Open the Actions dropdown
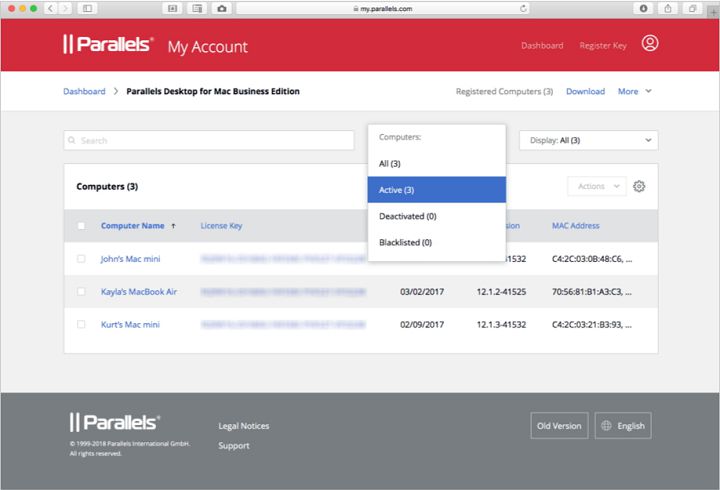 coord(597,186)
